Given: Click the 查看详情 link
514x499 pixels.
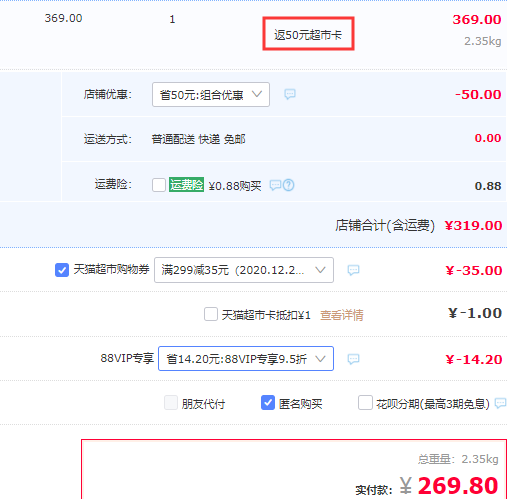Looking at the screenshot, I should tap(342, 315).
